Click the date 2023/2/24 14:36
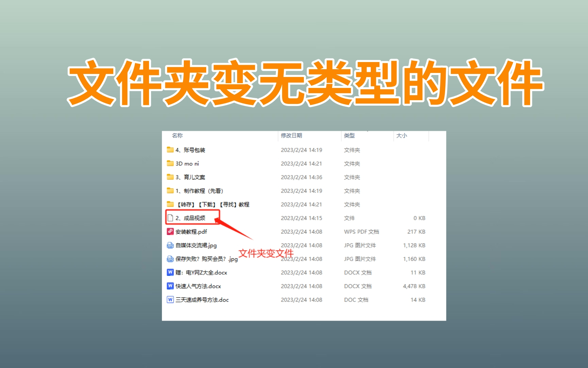This screenshot has width=588, height=368. coord(301,177)
